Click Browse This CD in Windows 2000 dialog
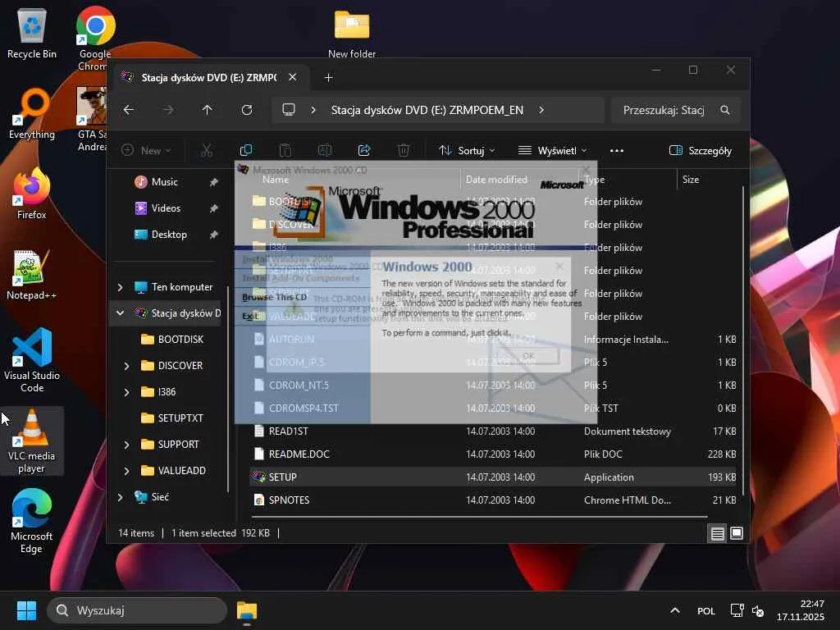This screenshot has width=840, height=630. [x=274, y=297]
